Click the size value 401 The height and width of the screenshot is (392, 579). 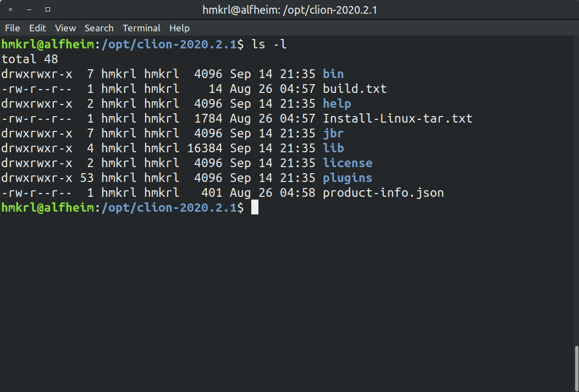(212, 192)
